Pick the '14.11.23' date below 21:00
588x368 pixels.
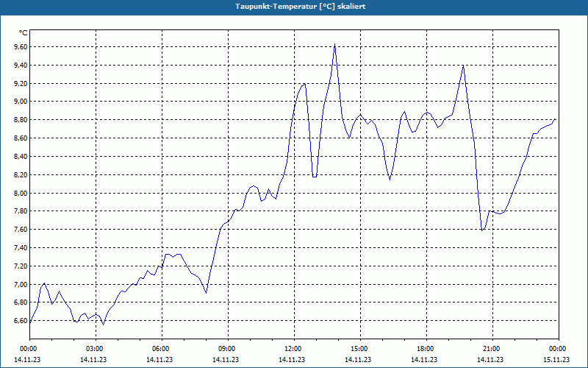coord(490,359)
